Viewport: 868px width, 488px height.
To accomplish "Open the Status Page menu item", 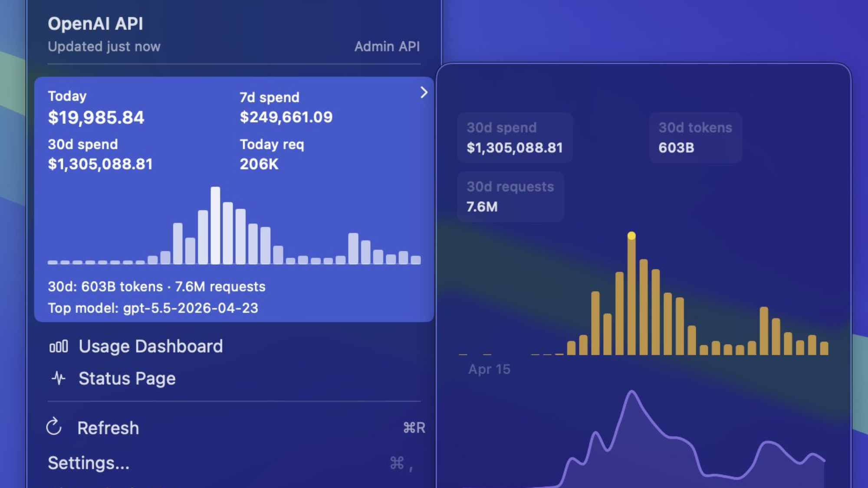I will [234, 378].
